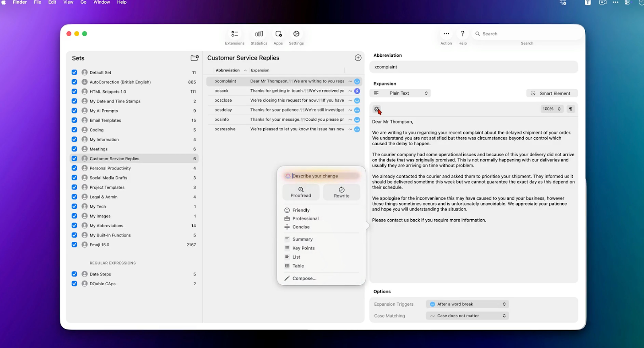
Task: Open the Expansion Triggers dropdown
Action: (467, 304)
